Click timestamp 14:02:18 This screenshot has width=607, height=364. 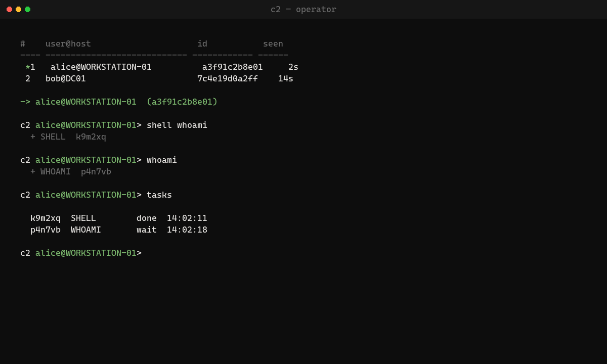tap(187, 230)
